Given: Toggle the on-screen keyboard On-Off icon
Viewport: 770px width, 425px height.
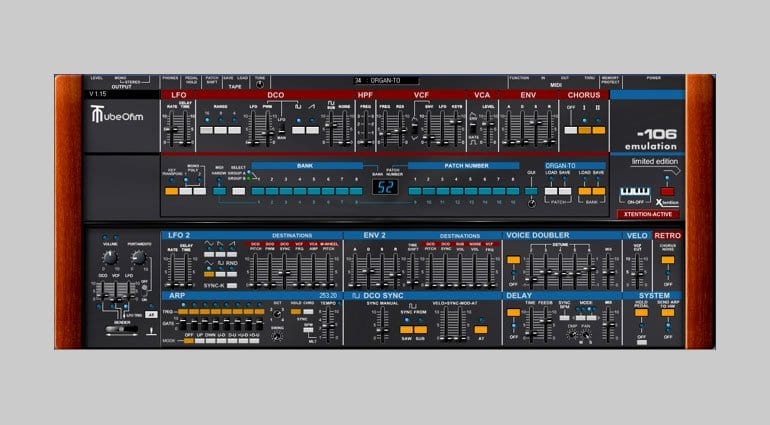Looking at the screenshot, I should (x=635, y=192).
